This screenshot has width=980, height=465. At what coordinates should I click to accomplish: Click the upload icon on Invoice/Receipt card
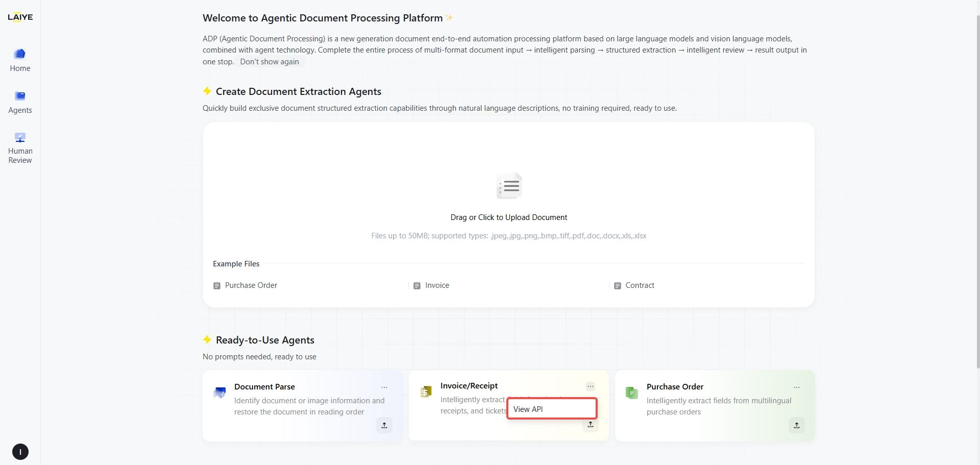pos(591,425)
